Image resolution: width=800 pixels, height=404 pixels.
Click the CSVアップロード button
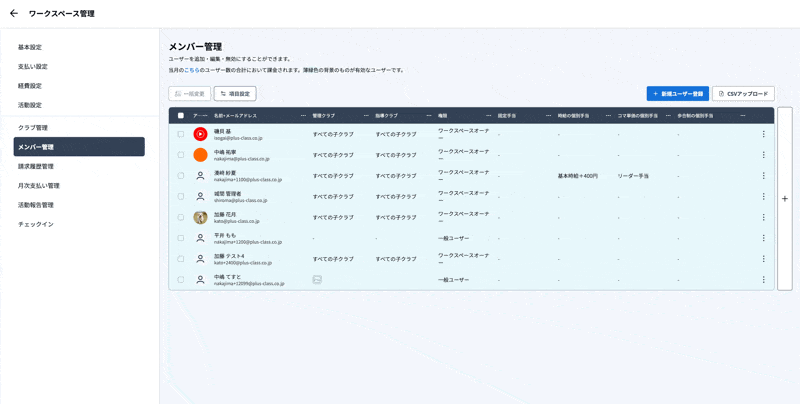(743, 94)
